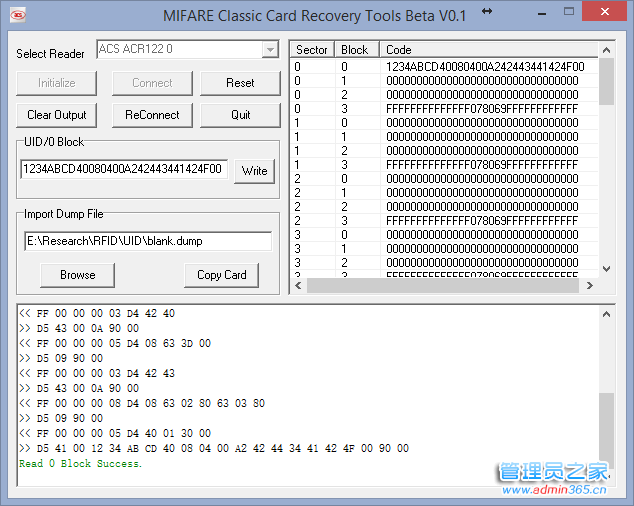
Task: Click log line starting '>> D5 41 00 12 34 AB CD'
Action: tap(214, 449)
